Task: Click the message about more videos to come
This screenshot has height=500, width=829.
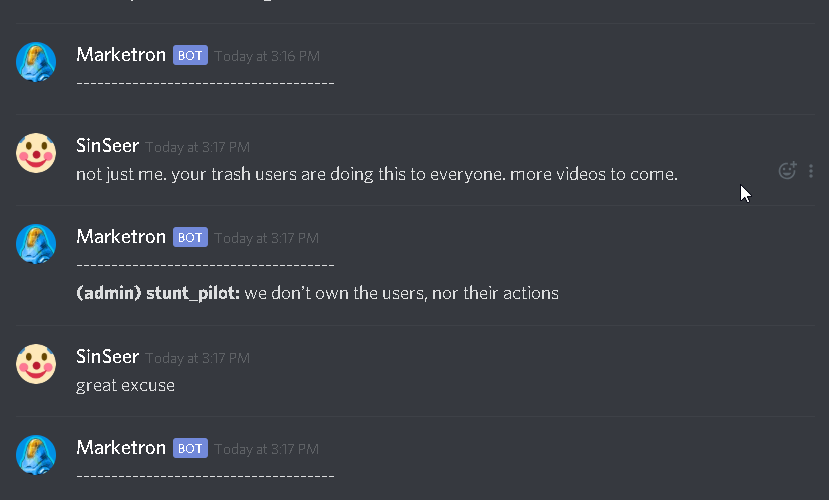Action: click(x=377, y=174)
